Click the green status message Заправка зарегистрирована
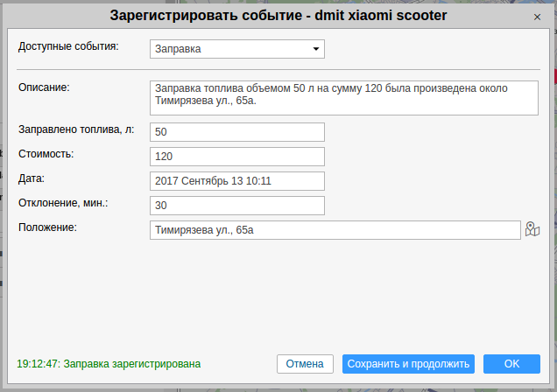The width and height of the screenshot is (557, 392). pyautogui.click(x=109, y=363)
